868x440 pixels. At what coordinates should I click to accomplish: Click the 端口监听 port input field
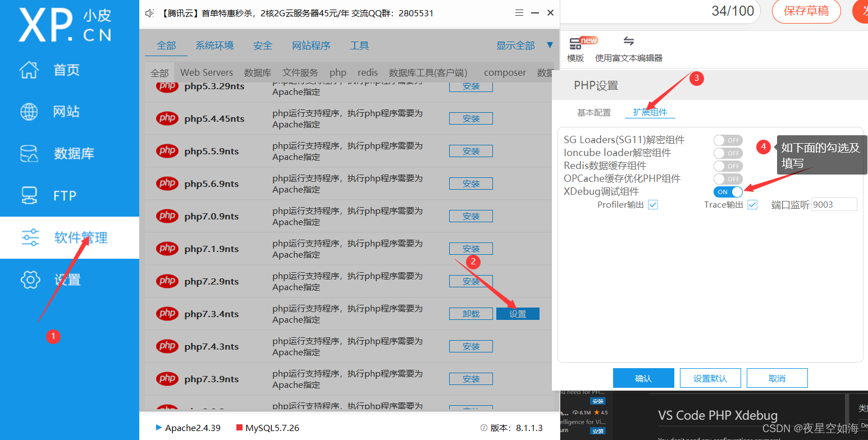pos(834,204)
